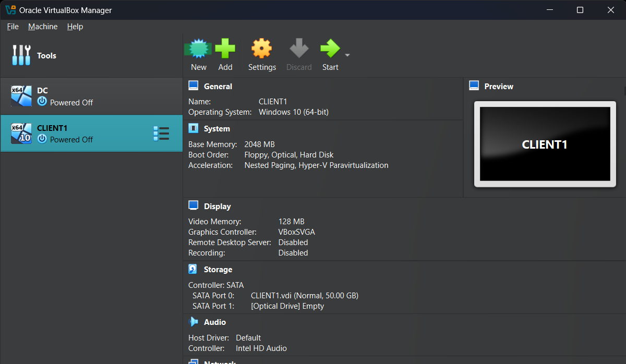626x364 pixels.
Task: Maximize the VirtualBox Manager window
Action: click(580, 10)
